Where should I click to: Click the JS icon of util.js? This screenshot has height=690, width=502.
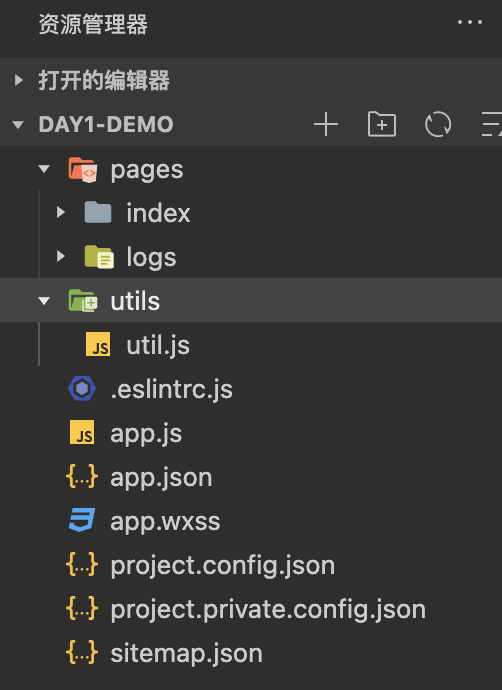(98, 345)
